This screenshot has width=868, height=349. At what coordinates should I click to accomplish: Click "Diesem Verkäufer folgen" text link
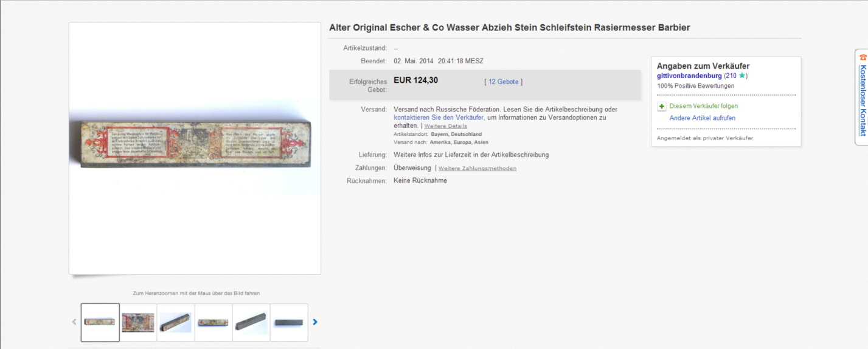703,106
